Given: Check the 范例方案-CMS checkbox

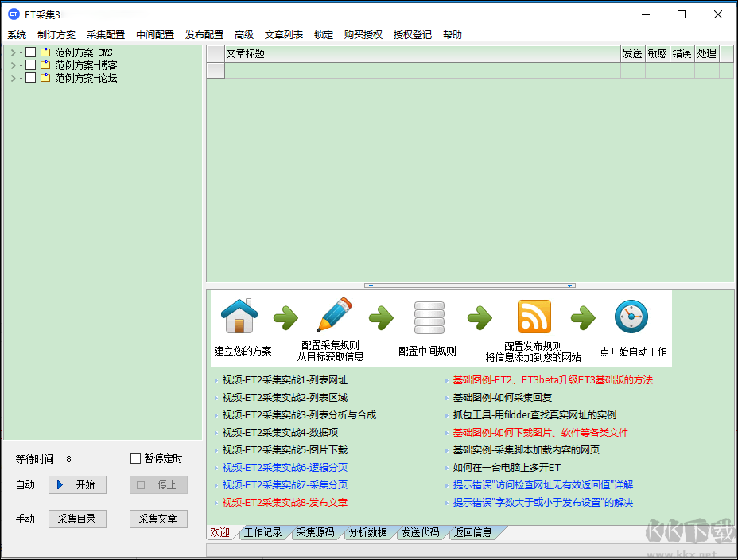Looking at the screenshot, I should click(30, 52).
